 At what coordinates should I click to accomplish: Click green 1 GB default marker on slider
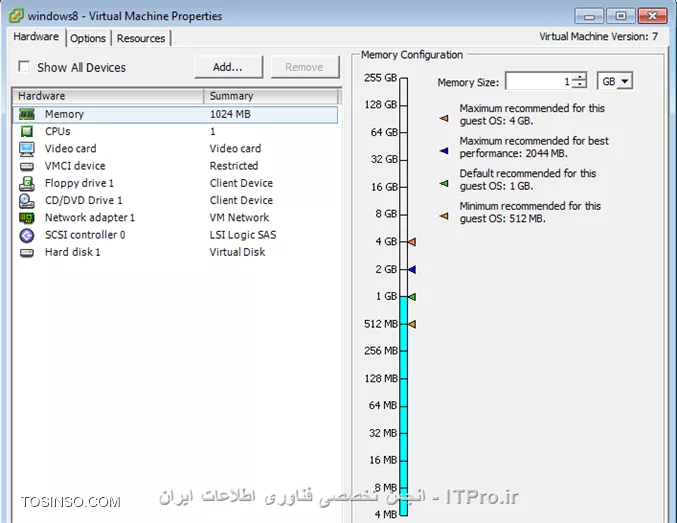click(412, 297)
